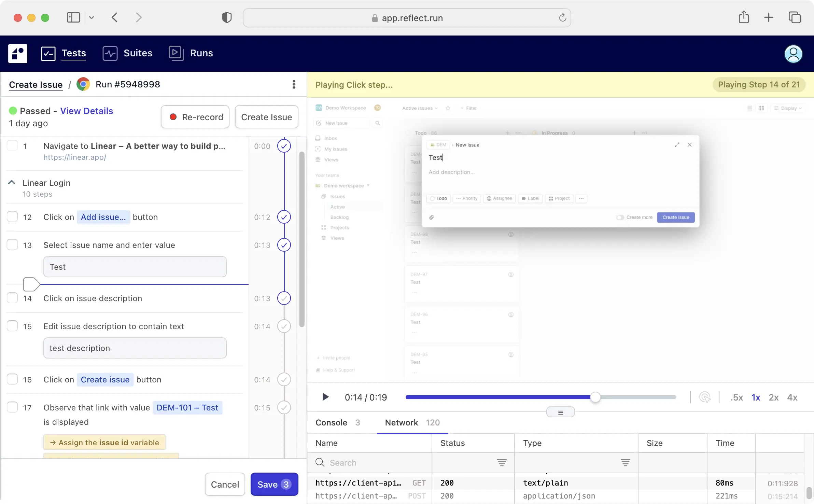Open the user account avatar icon
Image resolution: width=814 pixels, height=504 pixels.
point(793,54)
